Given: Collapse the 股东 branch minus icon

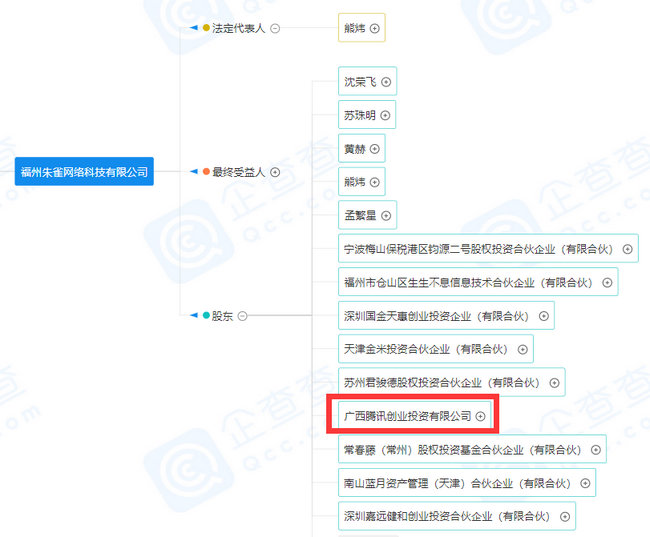Looking at the screenshot, I should 242,316.
